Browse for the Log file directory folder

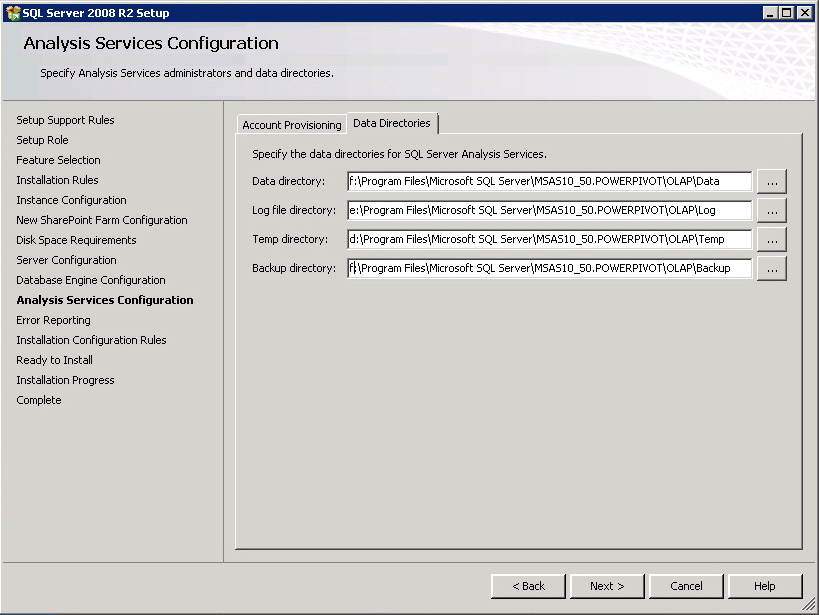pyautogui.click(x=772, y=211)
